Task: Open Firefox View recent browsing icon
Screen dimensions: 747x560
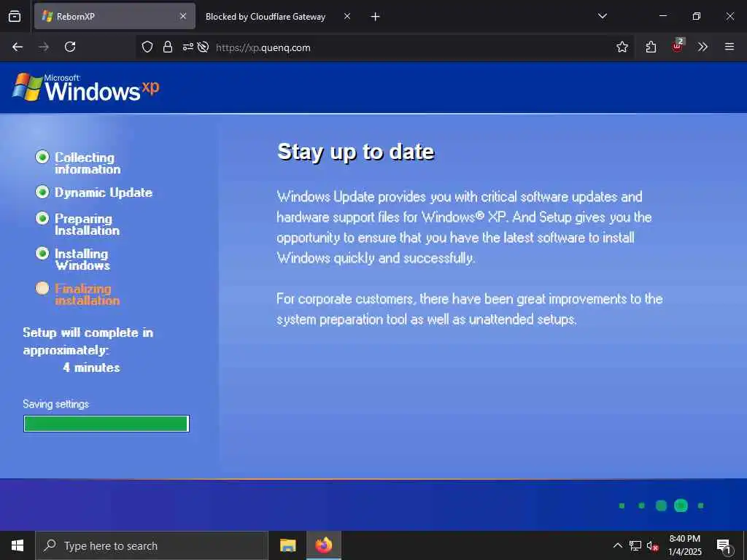Action: coord(15,16)
